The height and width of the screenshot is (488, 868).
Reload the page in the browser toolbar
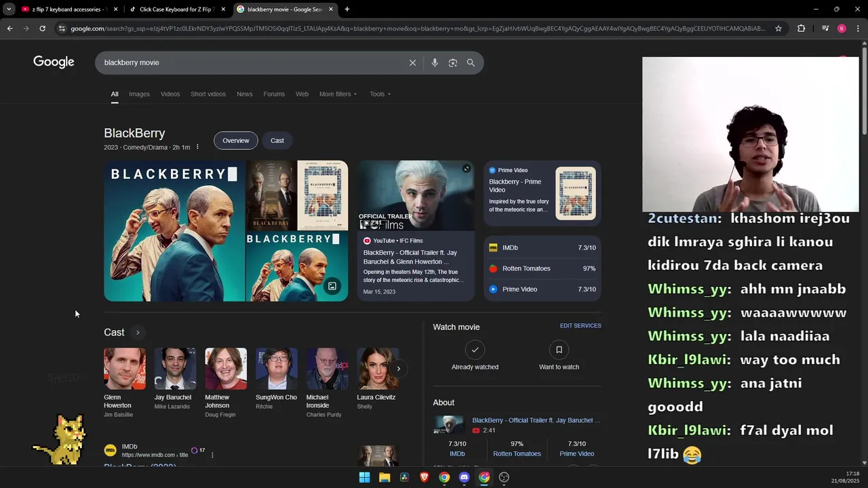click(42, 28)
